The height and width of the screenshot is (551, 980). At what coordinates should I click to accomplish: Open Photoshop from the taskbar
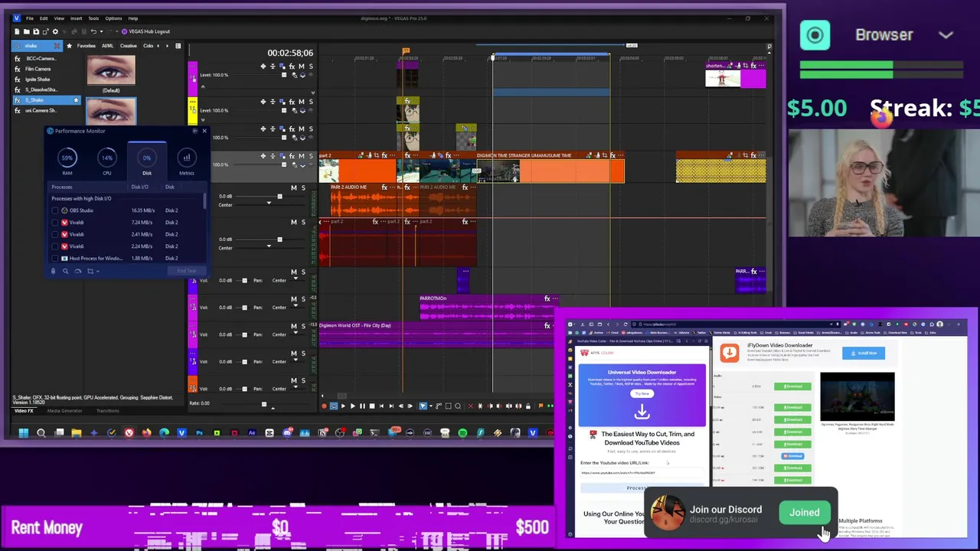pyautogui.click(x=199, y=433)
